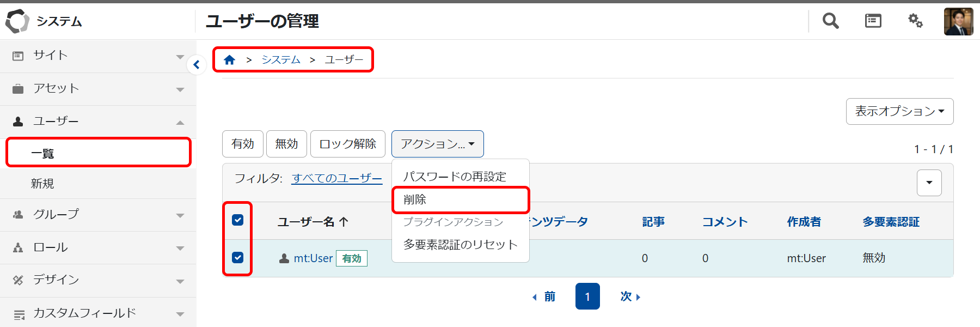
Task: Choose パスワードの再設定 menu item
Action: point(455,177)
